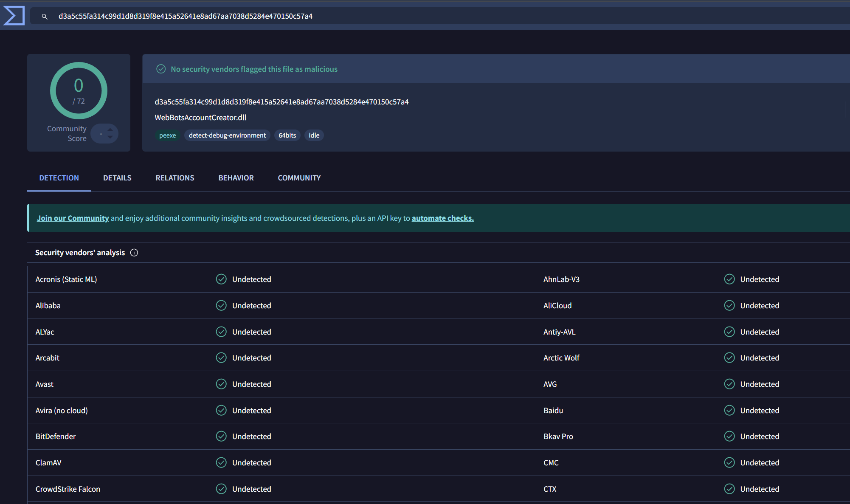Click the Join our Community link
Image resolution: width=850 pixels, height=504 pixels.
[73, 218]
